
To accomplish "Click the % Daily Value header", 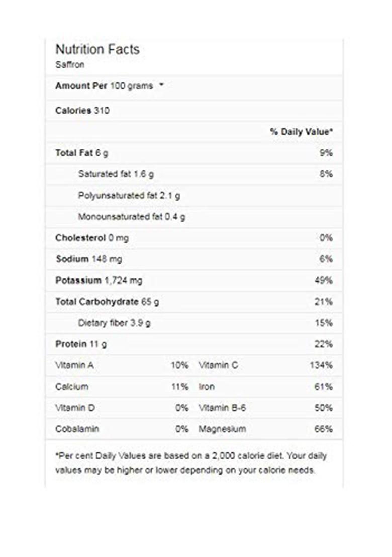I will [x=301, y=132].
